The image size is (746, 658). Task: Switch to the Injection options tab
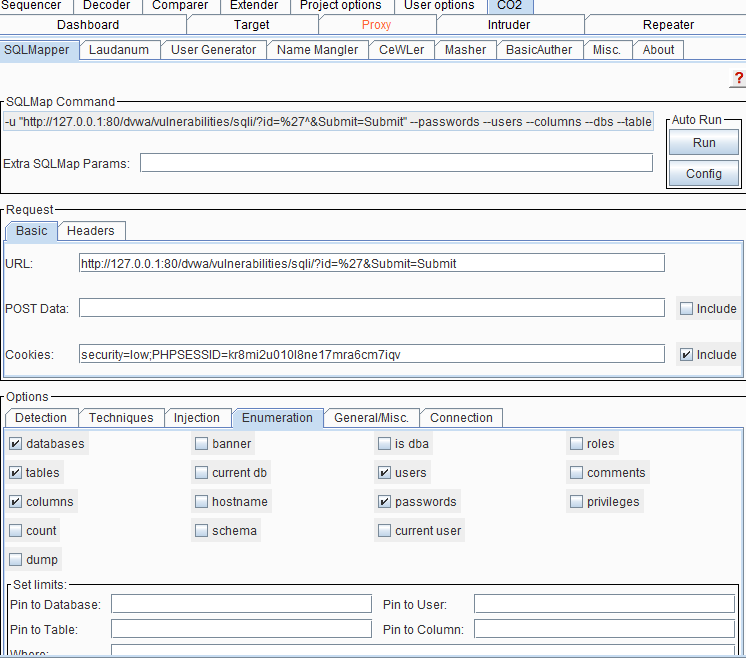click(197, 418)
